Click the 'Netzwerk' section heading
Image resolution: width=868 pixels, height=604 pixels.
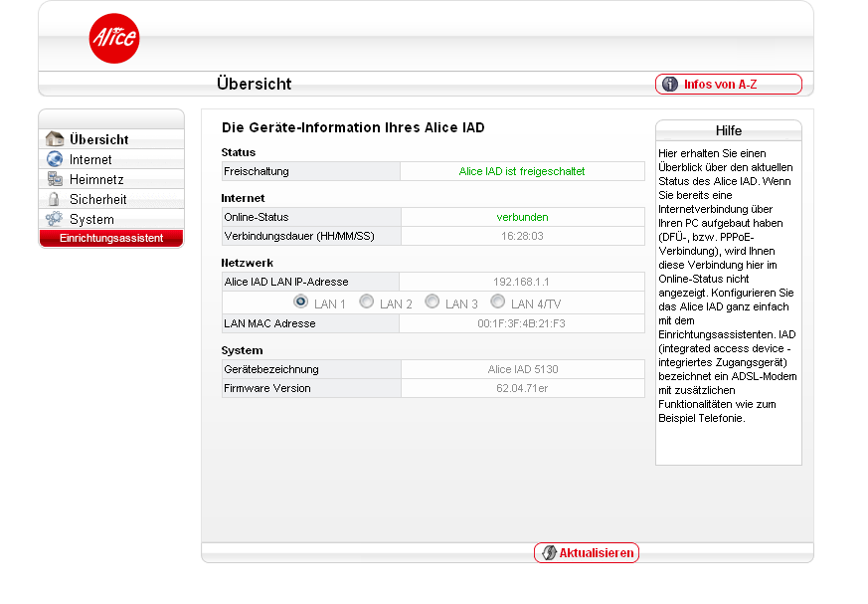pos(247,263)
